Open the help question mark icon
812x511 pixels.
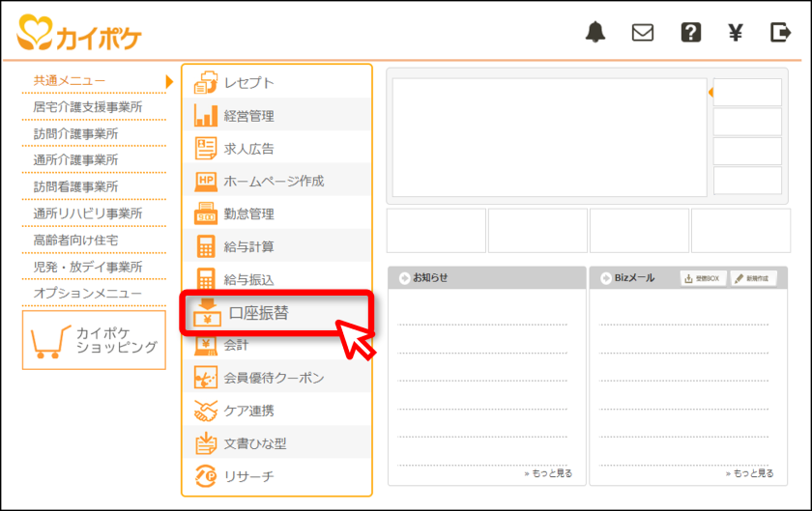coord(691,33)
